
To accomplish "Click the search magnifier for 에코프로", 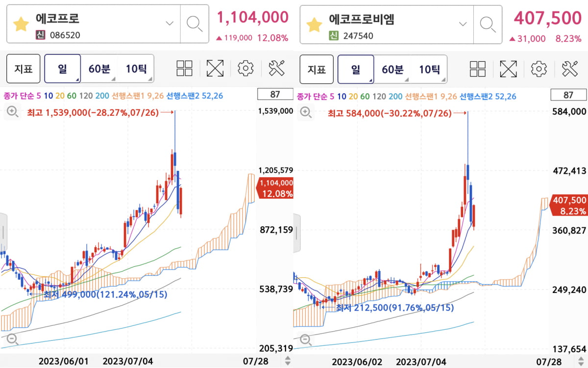I will coord(195,24).
